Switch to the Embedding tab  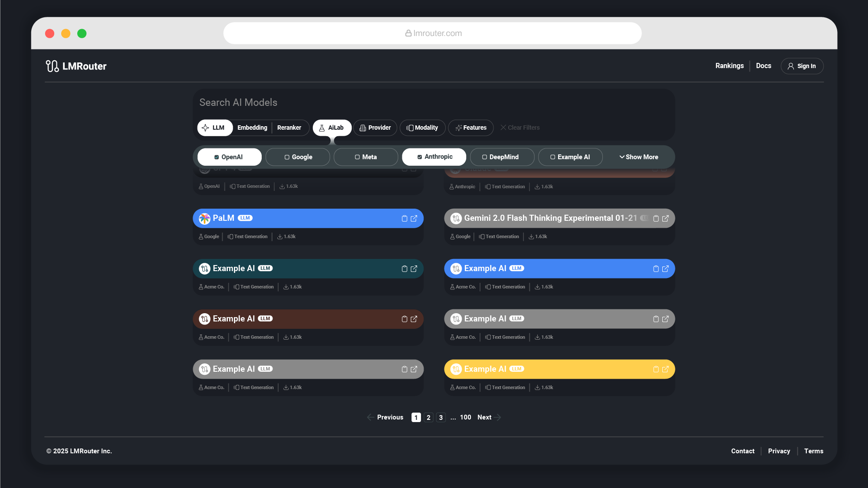(x=252, y=128)
